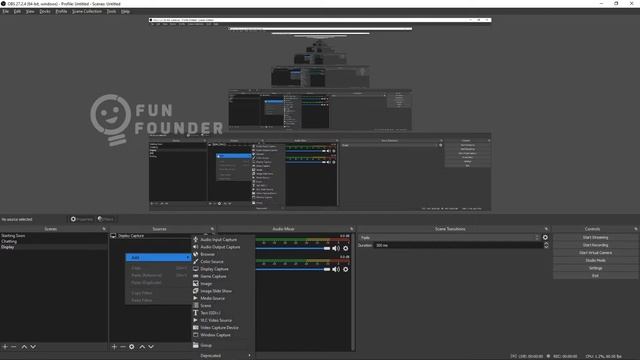The image size is (640, 360).
Task: Add a Color Source
Action: pos(211,262)
